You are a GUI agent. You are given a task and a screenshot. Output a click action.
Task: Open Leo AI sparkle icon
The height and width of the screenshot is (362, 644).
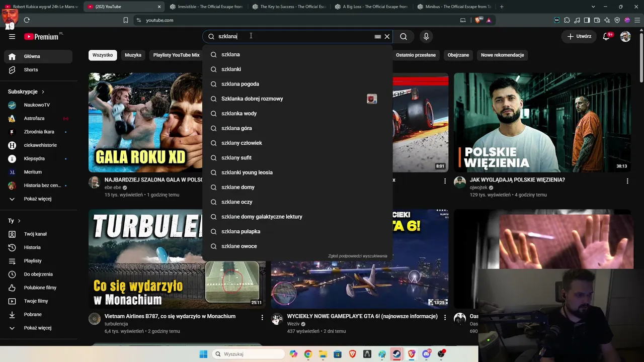(607, 20)
